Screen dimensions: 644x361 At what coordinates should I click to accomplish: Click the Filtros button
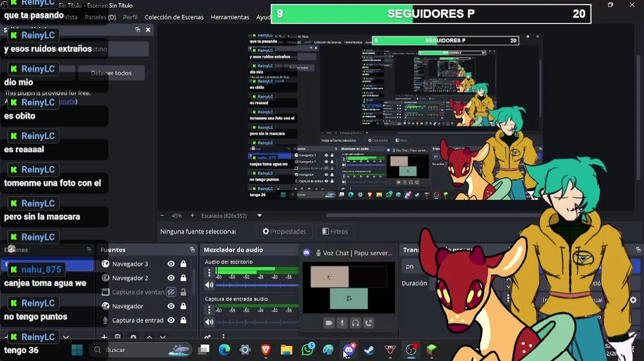pyautogui.click(x=335, y=231)
